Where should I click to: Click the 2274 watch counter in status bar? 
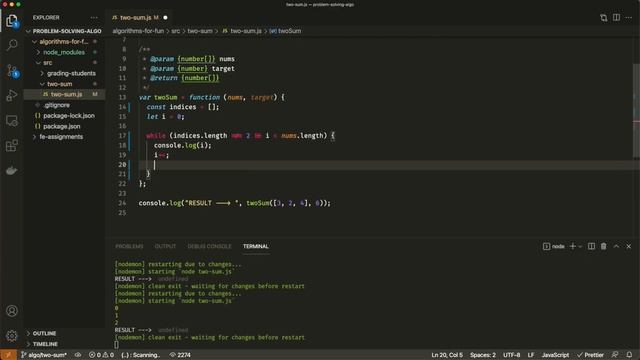[180, 355]
